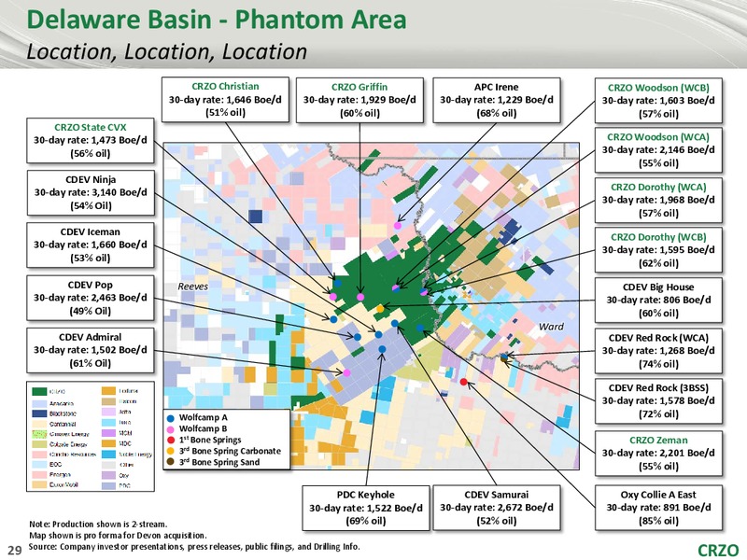Click the 1st Bone Springs red legend dot

pos(171,441)
